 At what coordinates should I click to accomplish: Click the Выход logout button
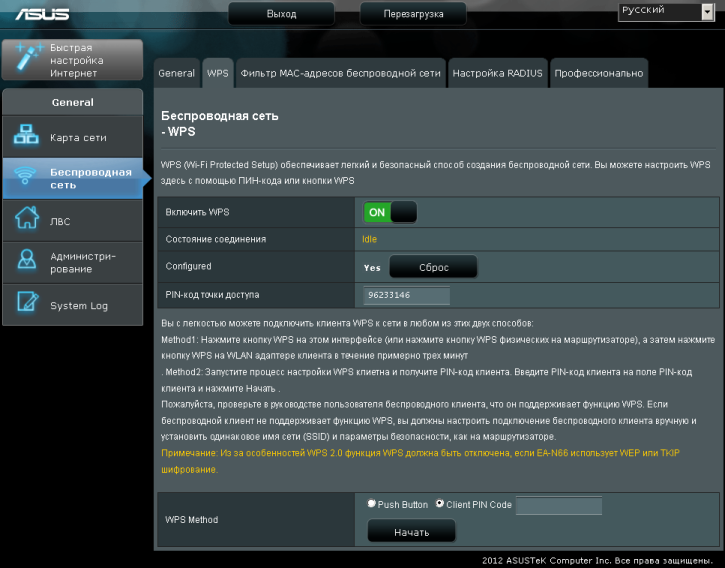281,14
